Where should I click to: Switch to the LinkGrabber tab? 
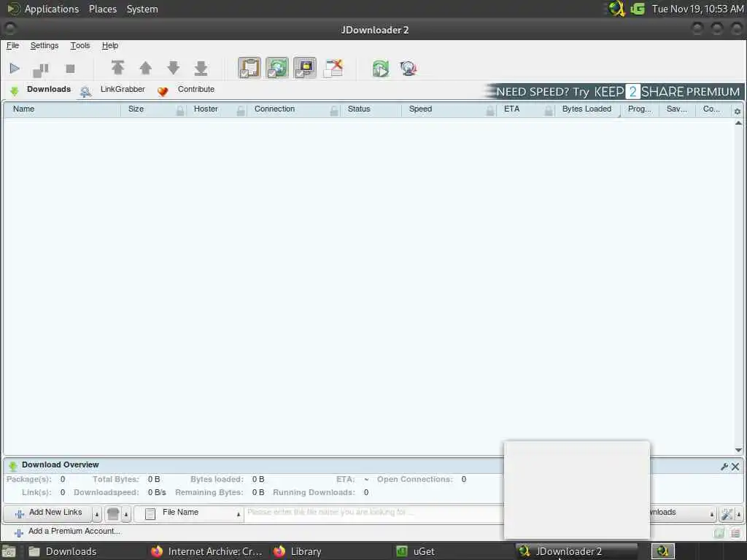(113, 90)
